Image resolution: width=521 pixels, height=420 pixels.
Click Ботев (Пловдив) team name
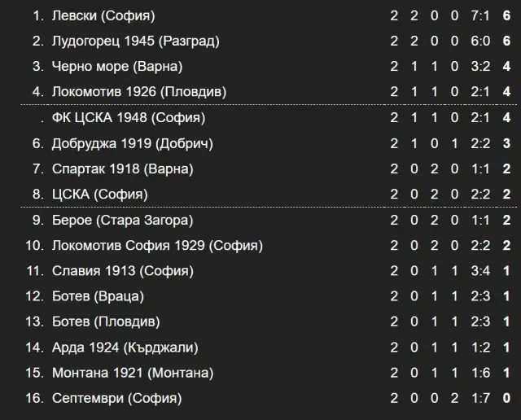pyautogui.click(x=106, y=322)
